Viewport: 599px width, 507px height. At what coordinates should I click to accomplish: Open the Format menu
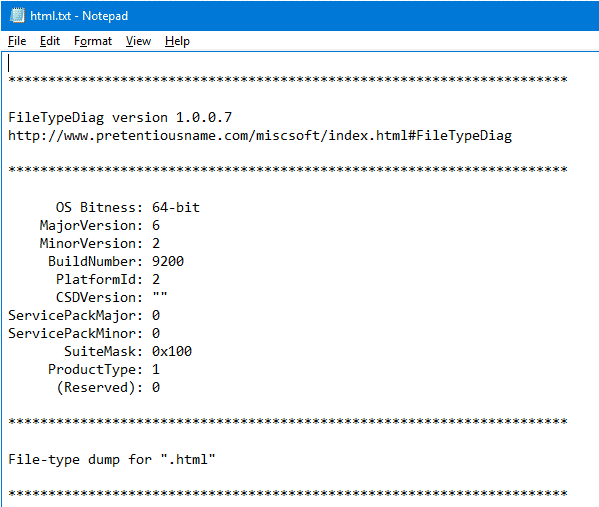point(93,41)
